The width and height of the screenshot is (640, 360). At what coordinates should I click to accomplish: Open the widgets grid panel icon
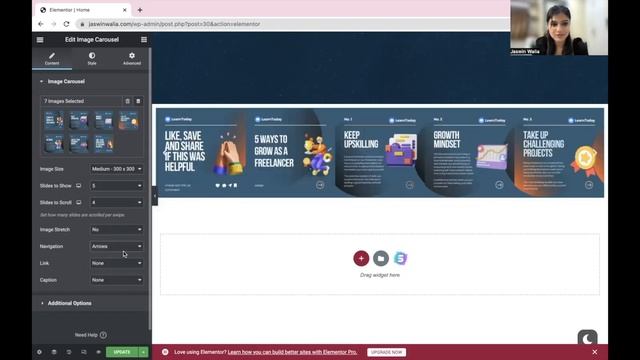click(x=144, y=40)
